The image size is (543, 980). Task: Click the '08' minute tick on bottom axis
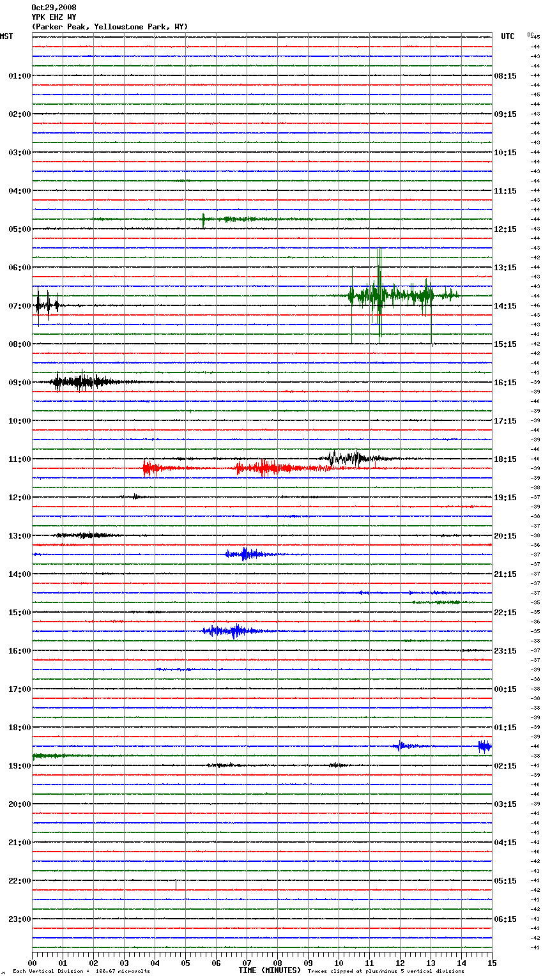pos(277,963)
